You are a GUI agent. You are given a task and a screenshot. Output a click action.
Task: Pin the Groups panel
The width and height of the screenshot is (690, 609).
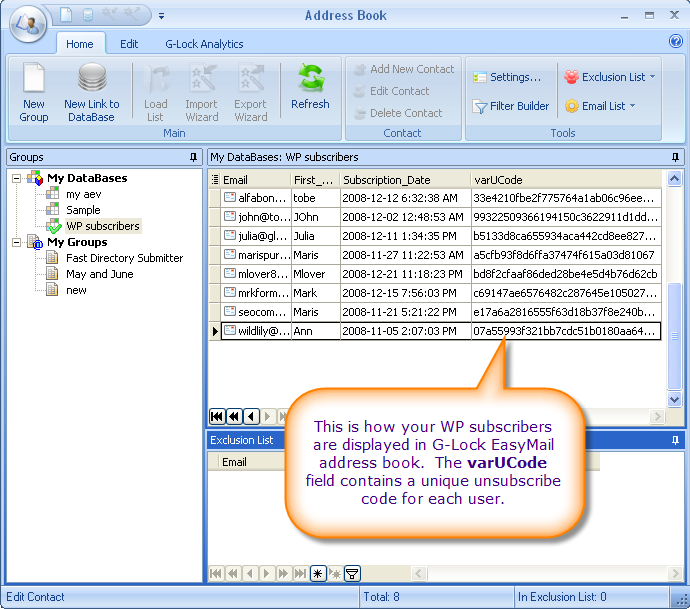(193, 157)
